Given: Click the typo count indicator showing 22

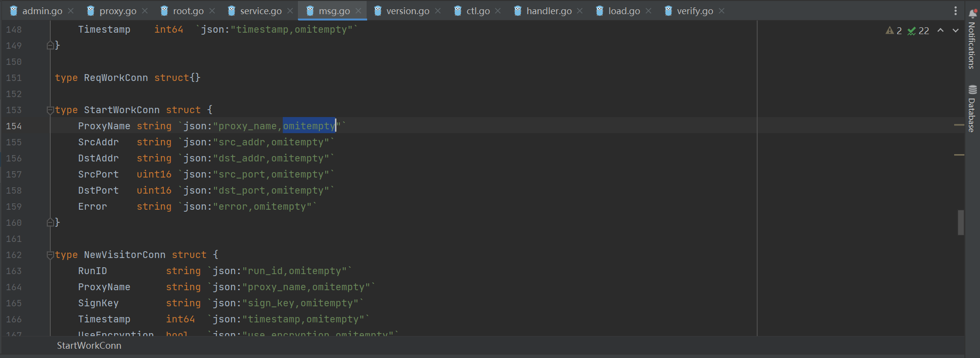Looking at the screenshot, I should pyautogui.click(x=918, y=31).
